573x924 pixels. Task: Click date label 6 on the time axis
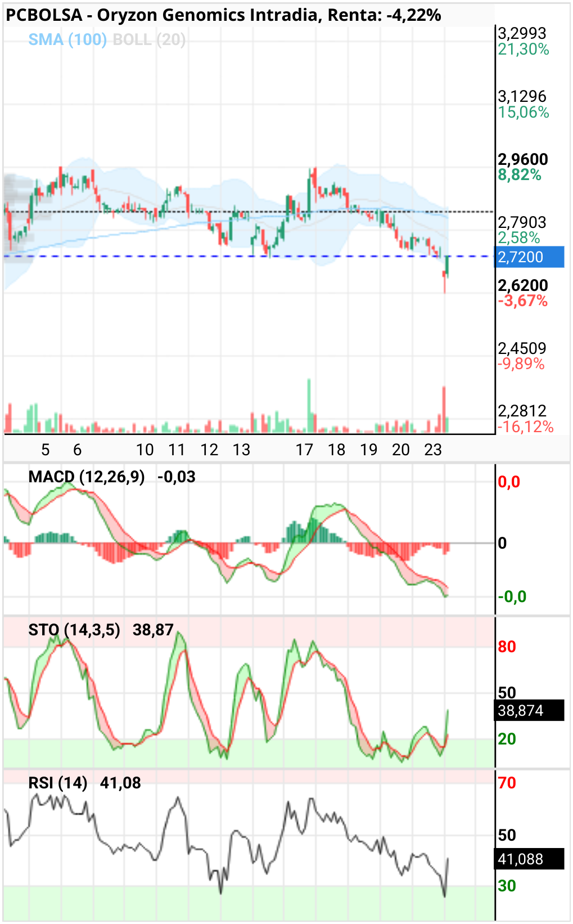[x=78, y=450]
